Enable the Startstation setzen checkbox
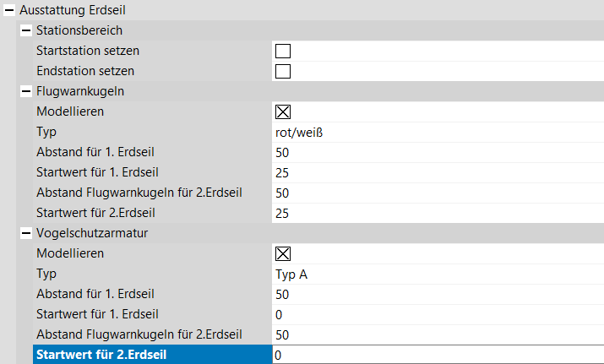604x364 pixels. [283, 51]
